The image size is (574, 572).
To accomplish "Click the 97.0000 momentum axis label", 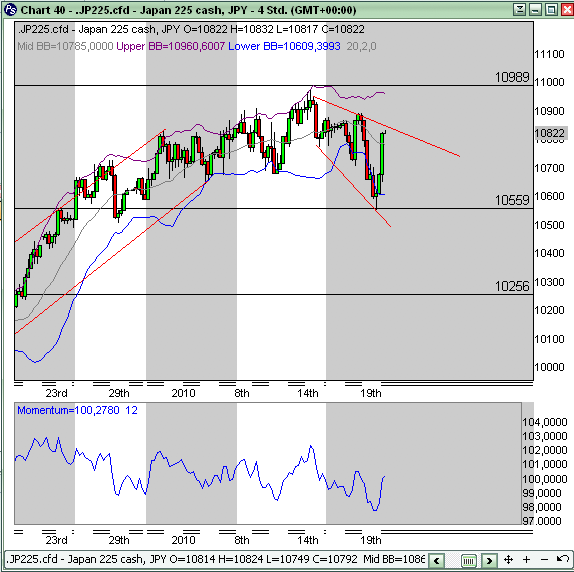I will (x=542, y=521).
